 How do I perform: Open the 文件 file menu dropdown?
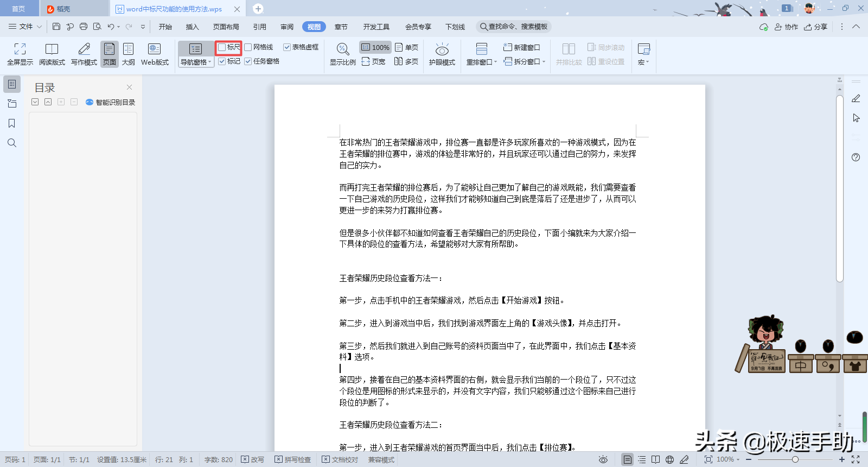point(25,27)
